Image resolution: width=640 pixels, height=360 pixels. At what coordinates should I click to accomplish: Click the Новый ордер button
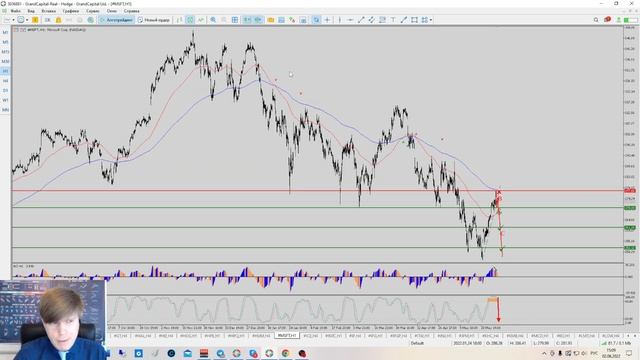click(x=153, y=20)
